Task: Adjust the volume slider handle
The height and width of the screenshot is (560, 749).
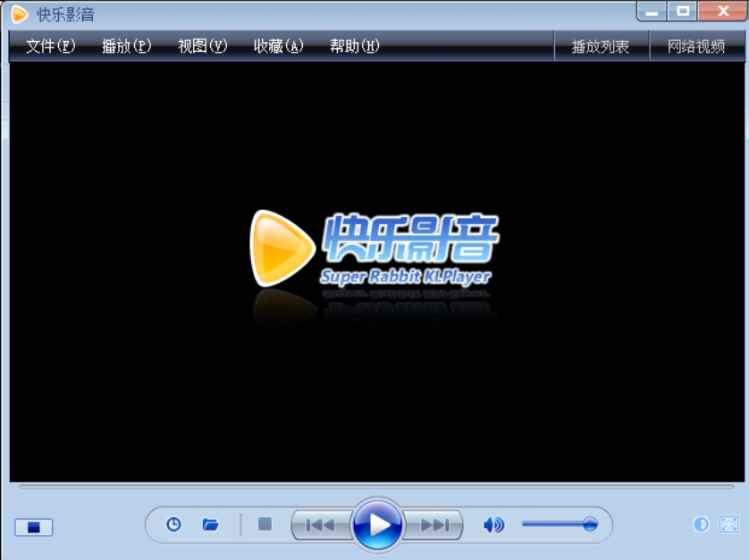Action: 590,524
